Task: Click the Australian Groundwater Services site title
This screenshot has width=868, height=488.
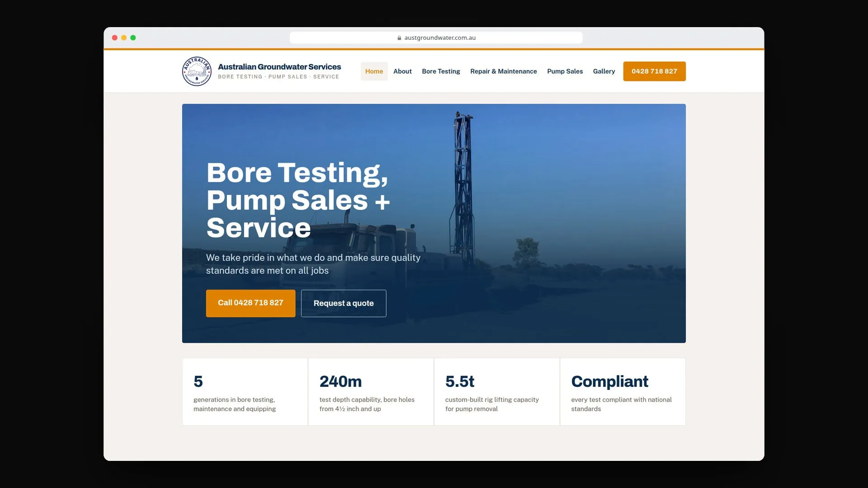Action: pos(279,67)
